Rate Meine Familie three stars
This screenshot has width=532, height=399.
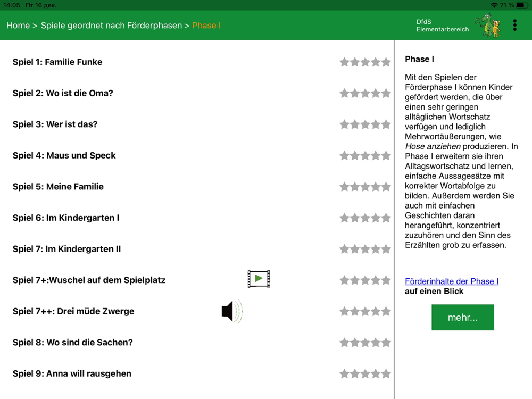point(365,187)
